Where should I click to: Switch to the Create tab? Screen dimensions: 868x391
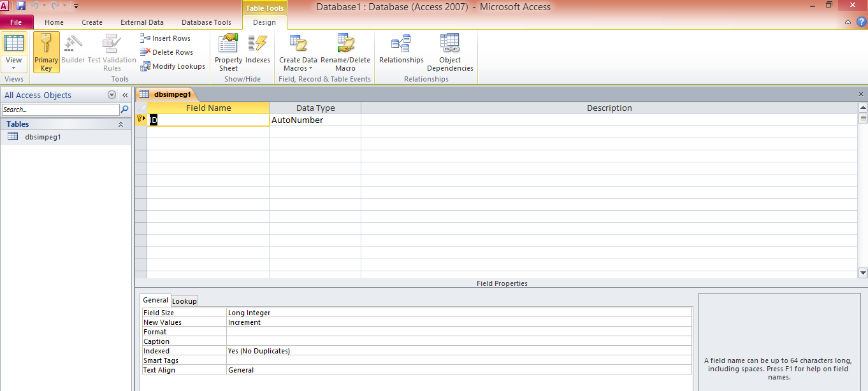click(x=92, y=22)
